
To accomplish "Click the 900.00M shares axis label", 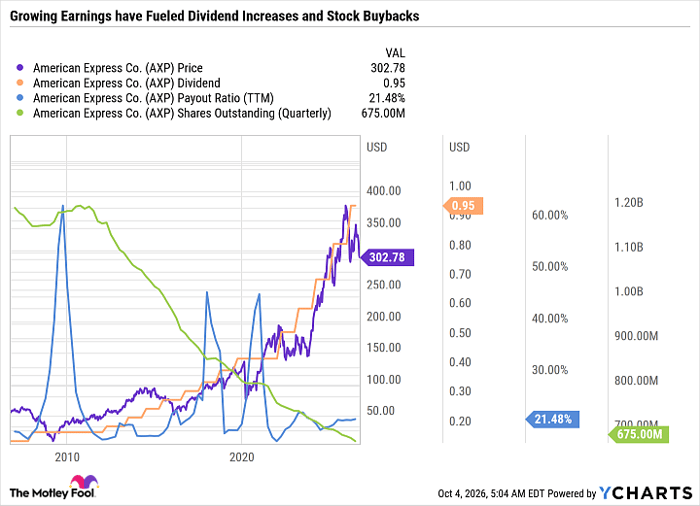I will coord(636,336).
